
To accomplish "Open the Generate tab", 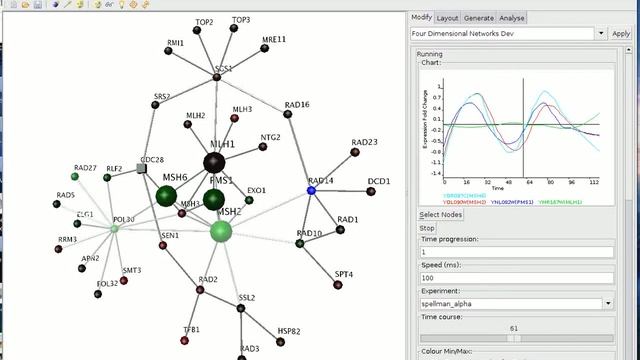I will coord(479,18).
